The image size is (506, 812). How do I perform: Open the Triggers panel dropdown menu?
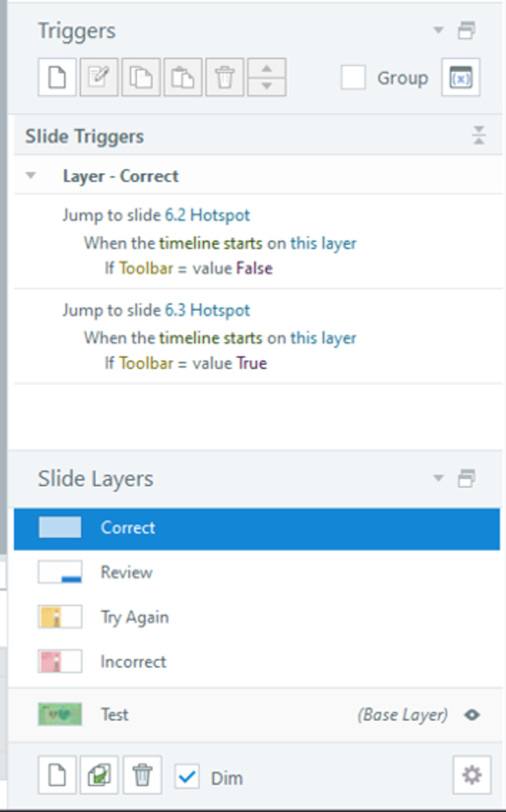(439, 30)
